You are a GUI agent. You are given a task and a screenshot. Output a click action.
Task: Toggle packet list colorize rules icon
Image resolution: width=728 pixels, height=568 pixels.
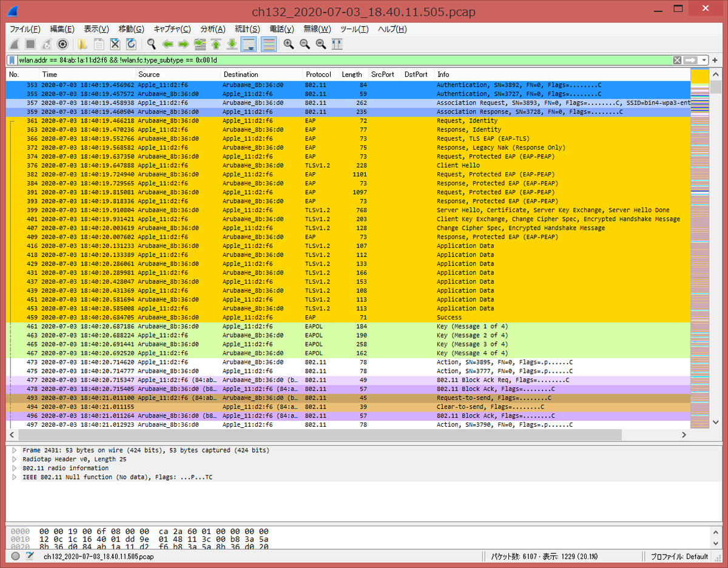[269, 44]
